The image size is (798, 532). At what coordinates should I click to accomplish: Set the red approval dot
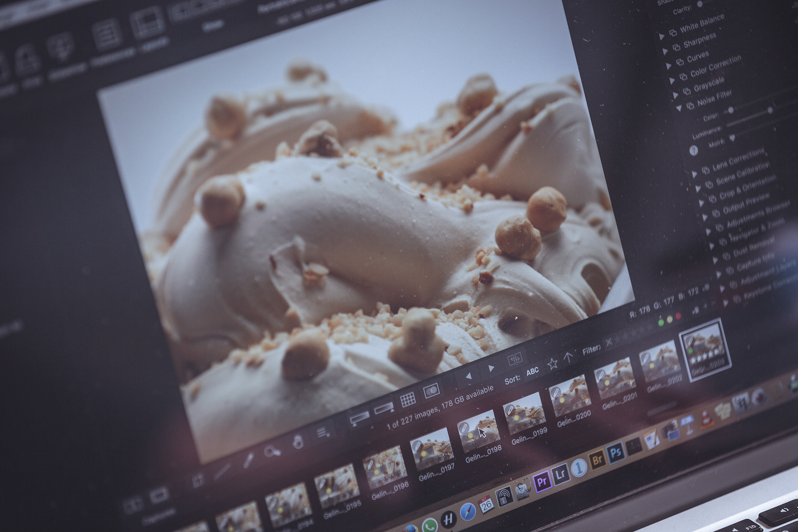pyautogui.click(x=679, y=316)
